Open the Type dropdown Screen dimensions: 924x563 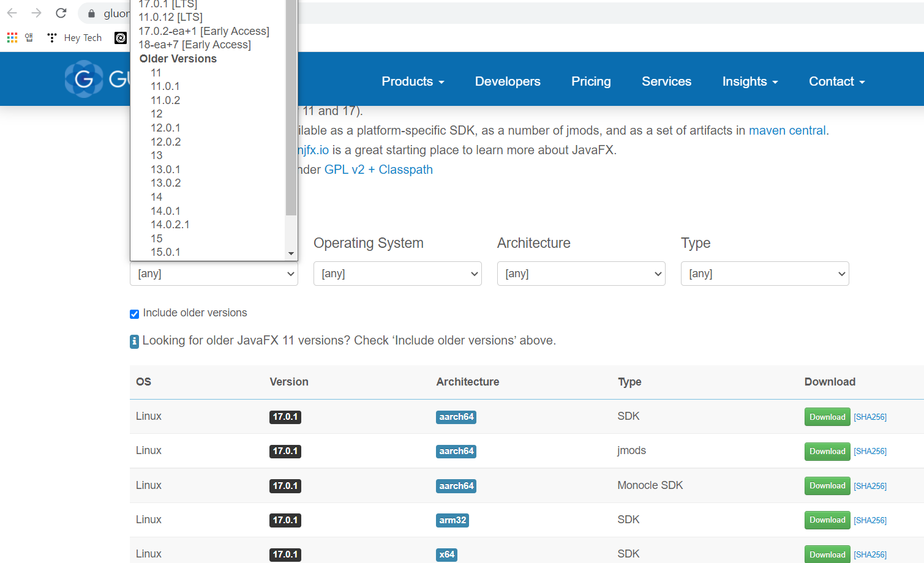point(765,274)
